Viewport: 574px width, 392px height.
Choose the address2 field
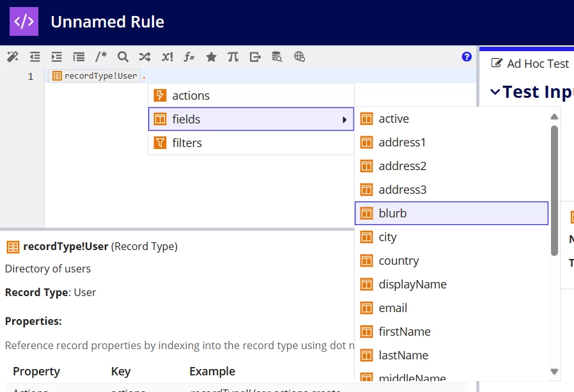click(452, 166)
